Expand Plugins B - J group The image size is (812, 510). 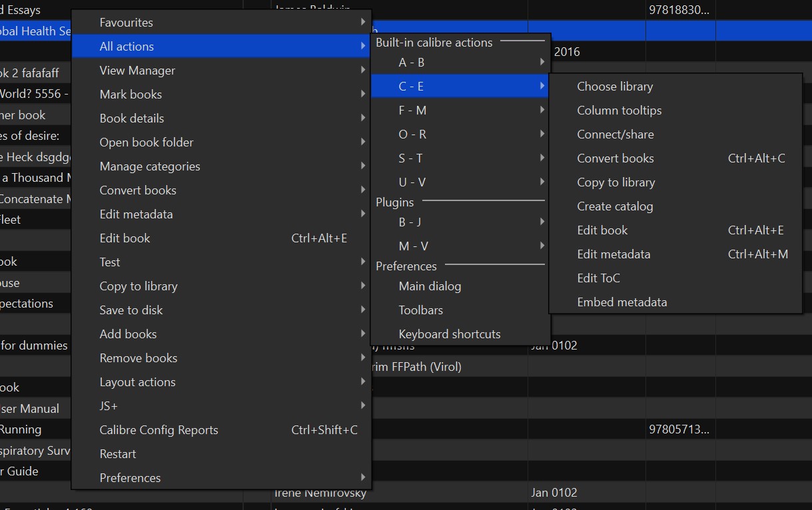pyautogui.click(x=410, y=222)
